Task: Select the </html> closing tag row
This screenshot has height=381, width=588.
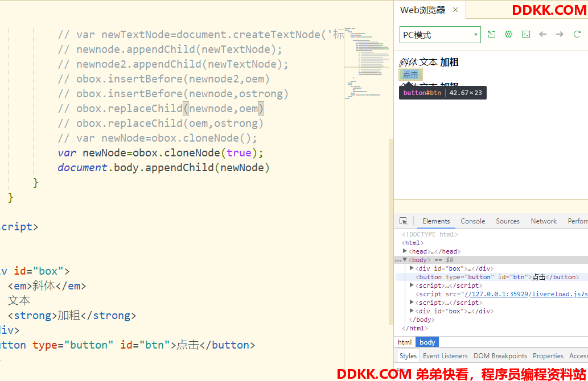Action: 415,329
